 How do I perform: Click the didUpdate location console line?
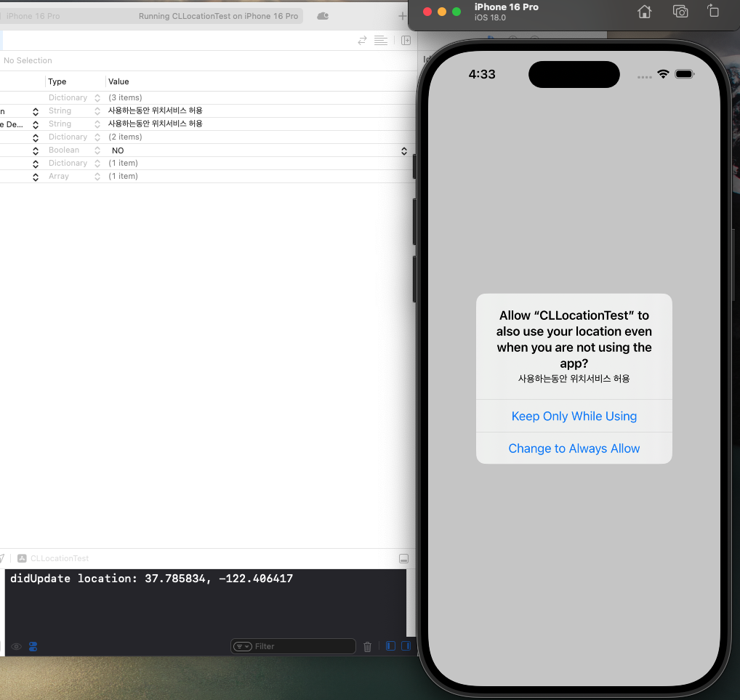click(x=151, y=579)
